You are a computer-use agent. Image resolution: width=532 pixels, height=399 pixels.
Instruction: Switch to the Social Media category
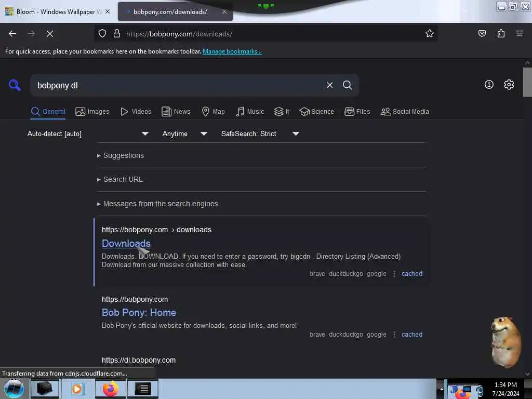405,112
